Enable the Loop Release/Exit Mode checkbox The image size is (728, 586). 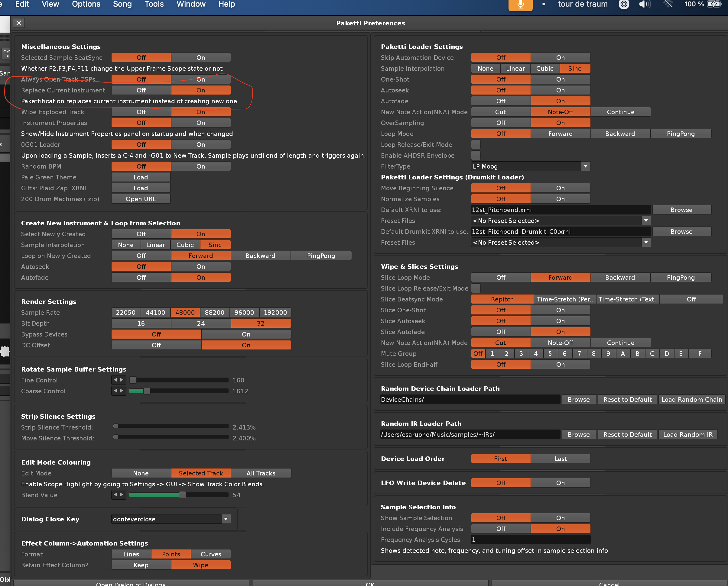coord(476,144)
